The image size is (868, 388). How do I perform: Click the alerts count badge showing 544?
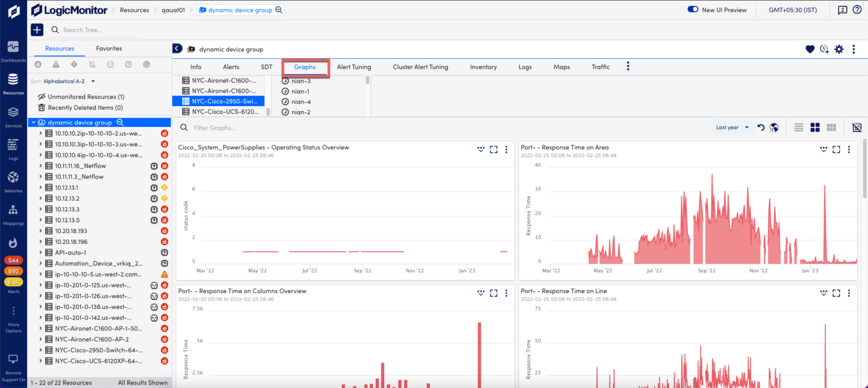click(x=14, y=261)
